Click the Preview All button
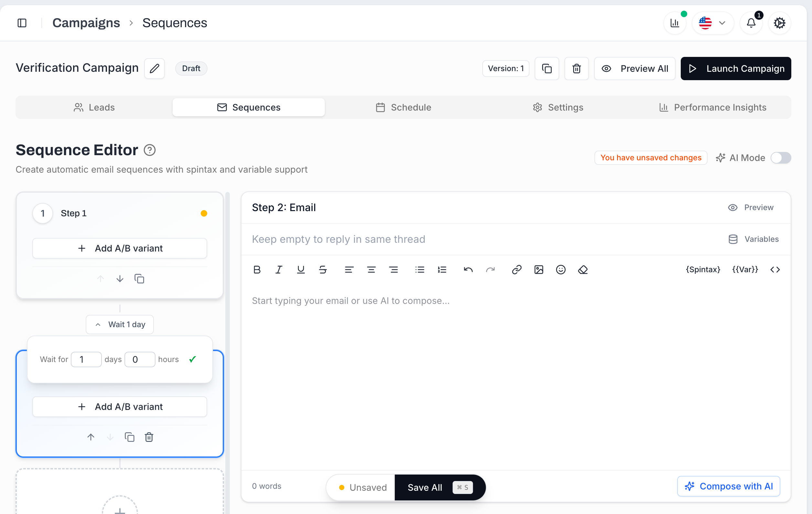The image size is (812, 514). coord(634,69)
